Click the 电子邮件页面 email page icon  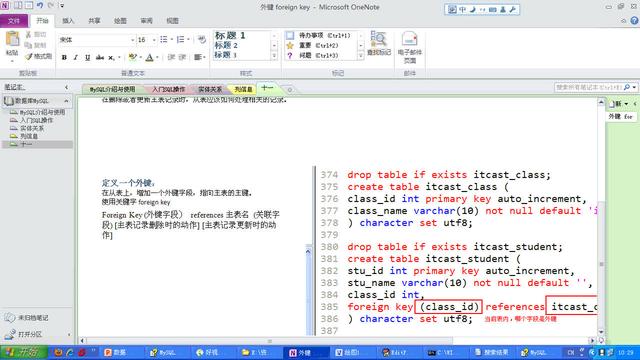click(409, 47)
